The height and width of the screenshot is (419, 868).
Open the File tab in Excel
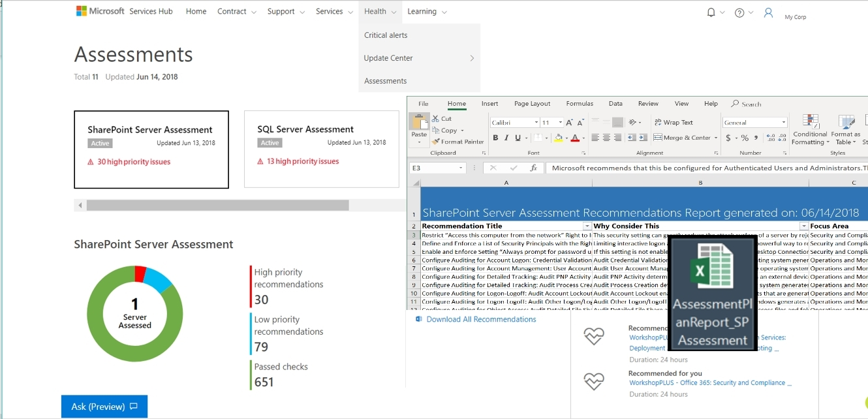424,103
